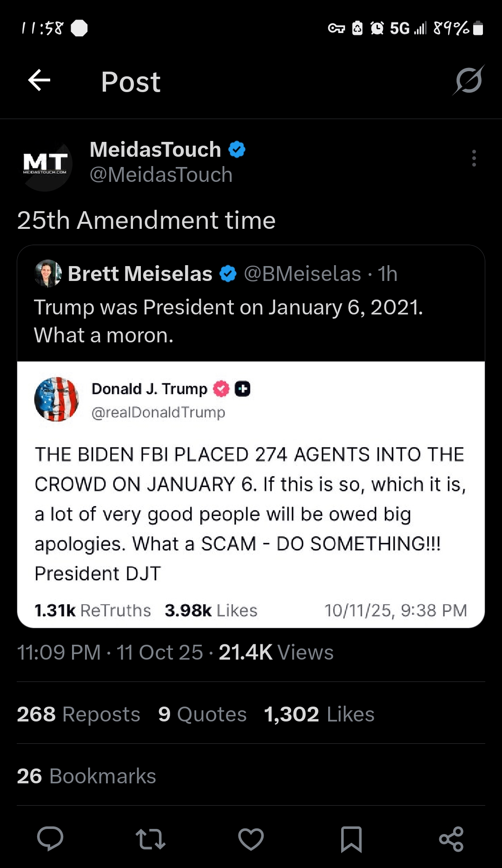Tap MeidasTouch verified badge
This screenshot has height=868, width=502.
237,150
